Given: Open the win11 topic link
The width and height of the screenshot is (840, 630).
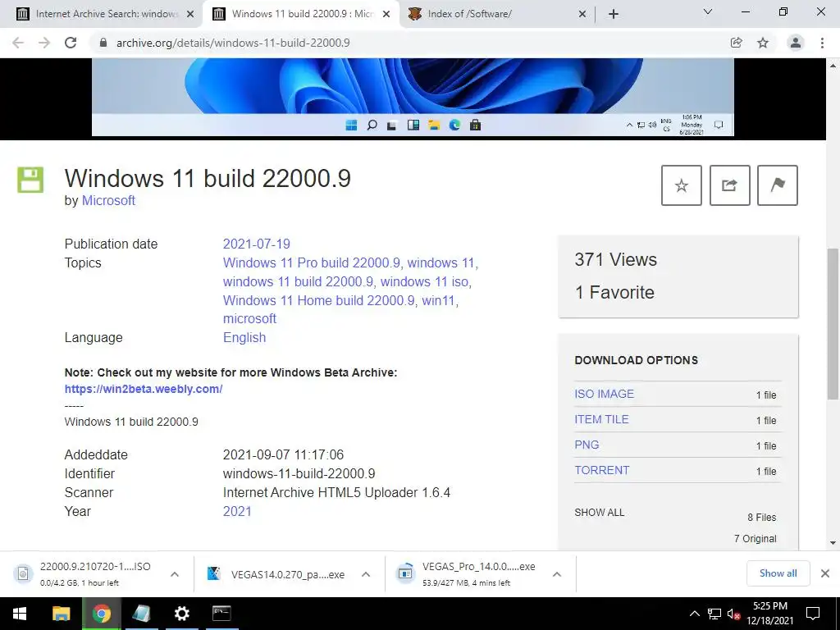Looking at the screenshot, I should click(x=439, y=300).
